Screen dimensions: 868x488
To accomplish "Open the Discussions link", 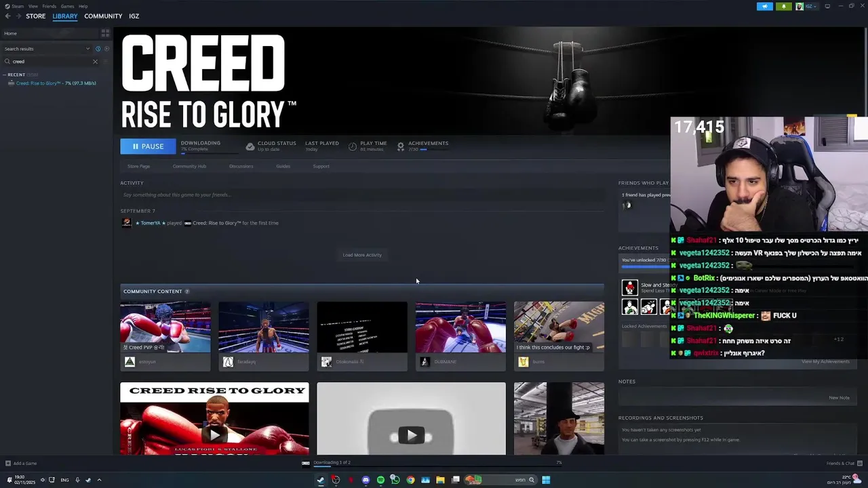I will (241, 166).
